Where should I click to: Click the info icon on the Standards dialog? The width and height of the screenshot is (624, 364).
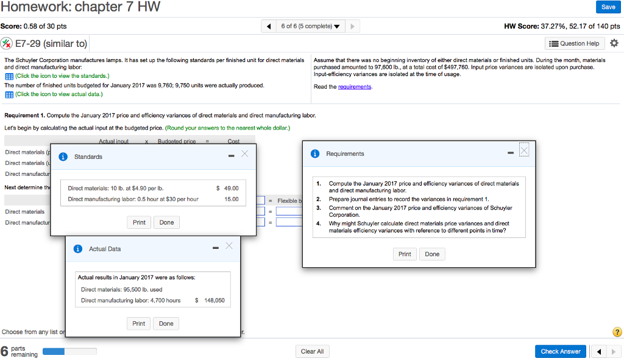[65, 156]
